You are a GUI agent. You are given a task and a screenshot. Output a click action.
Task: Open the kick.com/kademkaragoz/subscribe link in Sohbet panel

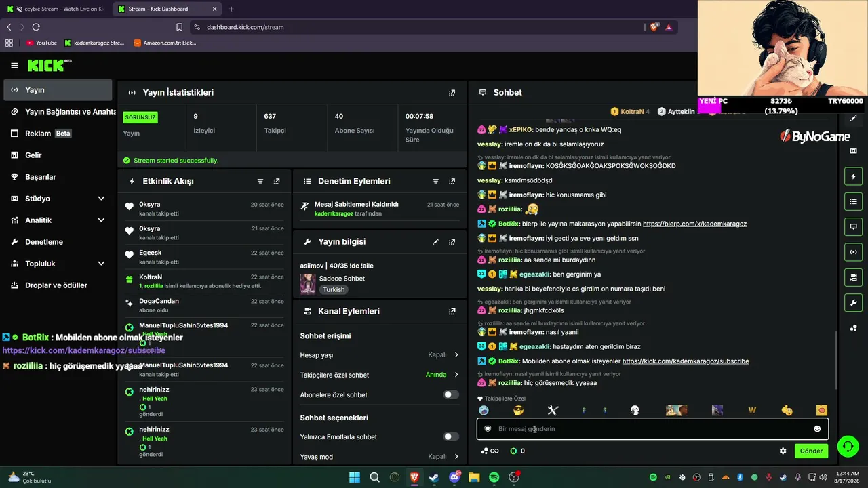(686, 361)
